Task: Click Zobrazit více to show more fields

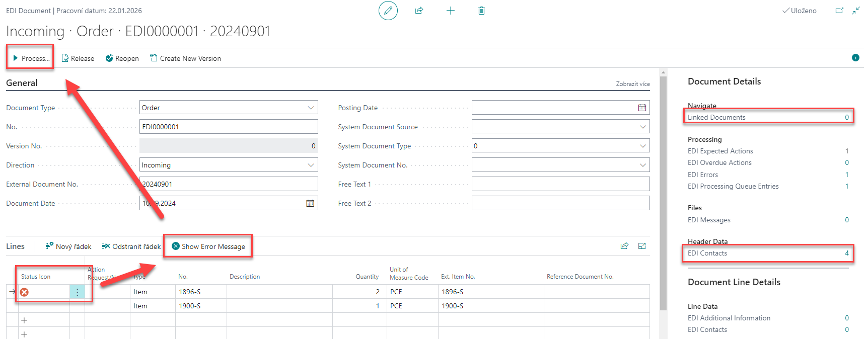Action: point(633,84)
